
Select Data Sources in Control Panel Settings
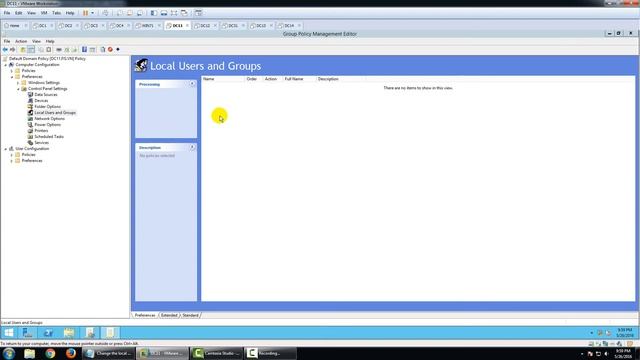pyautogui.click(x=46, y=94)
